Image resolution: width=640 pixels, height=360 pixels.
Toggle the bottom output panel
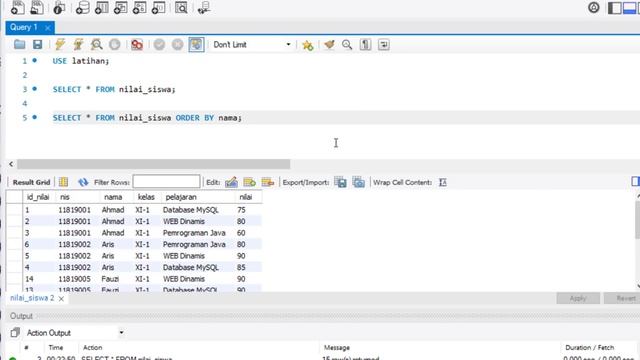click(x=629, y=8)
